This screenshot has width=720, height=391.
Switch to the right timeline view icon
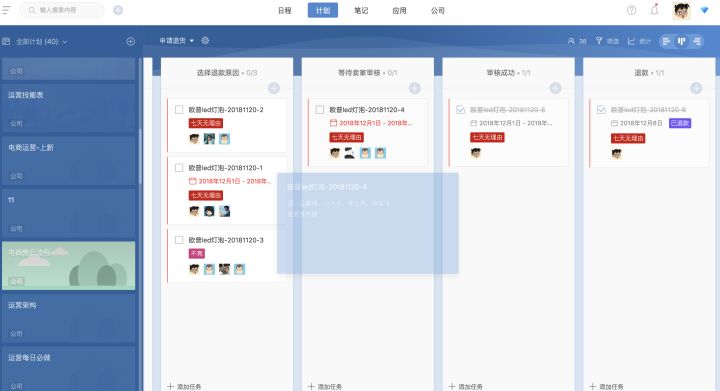tap(697, 41)
